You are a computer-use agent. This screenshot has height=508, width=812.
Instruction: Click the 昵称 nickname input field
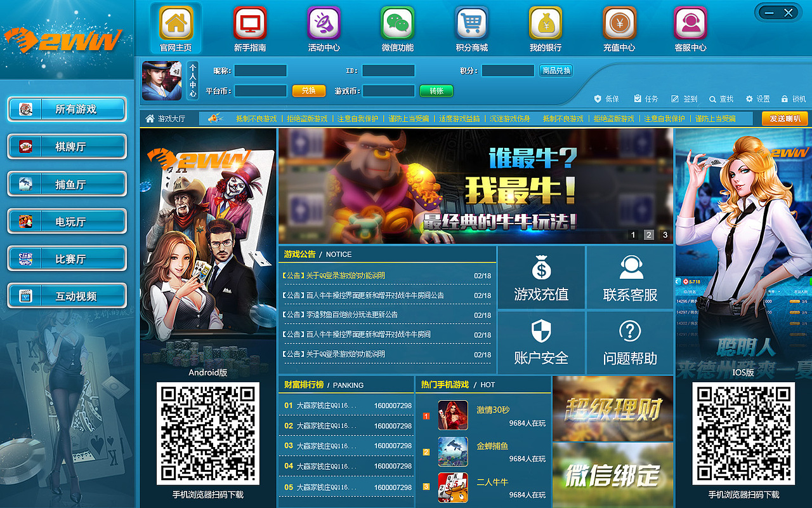point(260,70)
